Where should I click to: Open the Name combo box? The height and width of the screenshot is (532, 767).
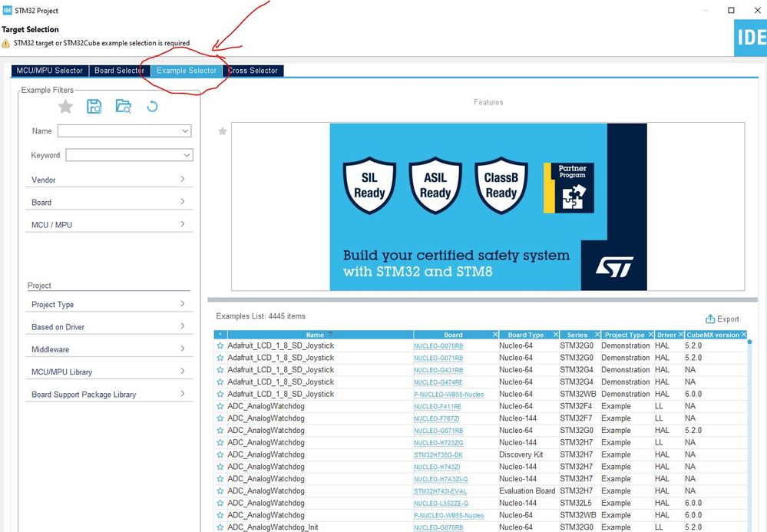(x=185, y=131)
